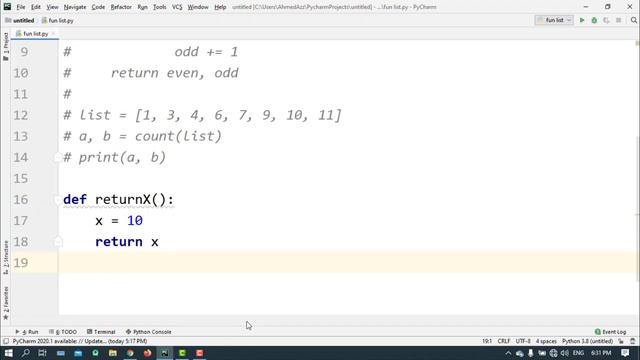This screenshot has width=640, height=360.
Task: Open the Structure tool window on the left strip
Action: (6, 257)
